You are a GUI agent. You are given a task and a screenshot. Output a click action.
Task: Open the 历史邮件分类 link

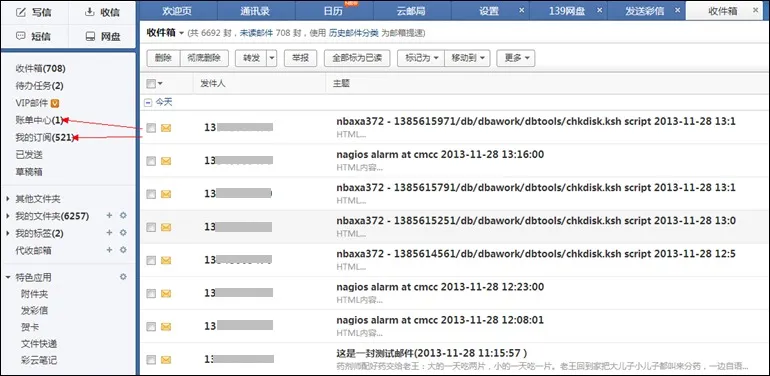point(354,33)
